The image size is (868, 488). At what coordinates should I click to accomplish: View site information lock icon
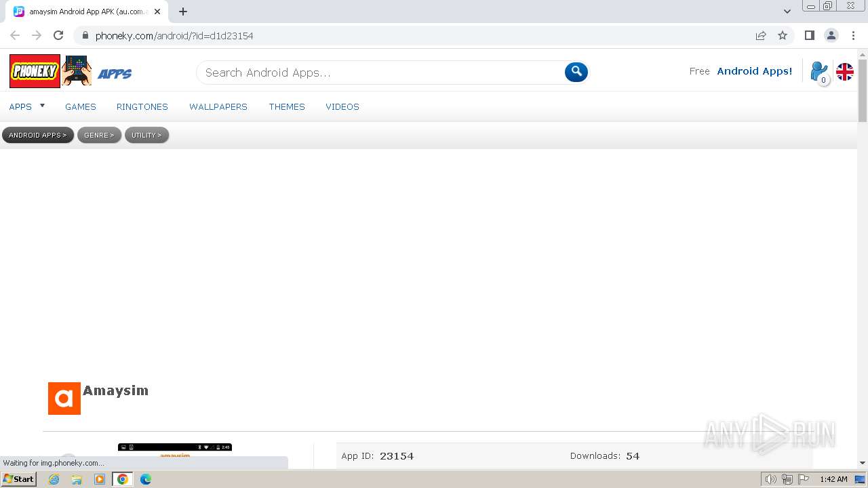(x=85, y=35)
